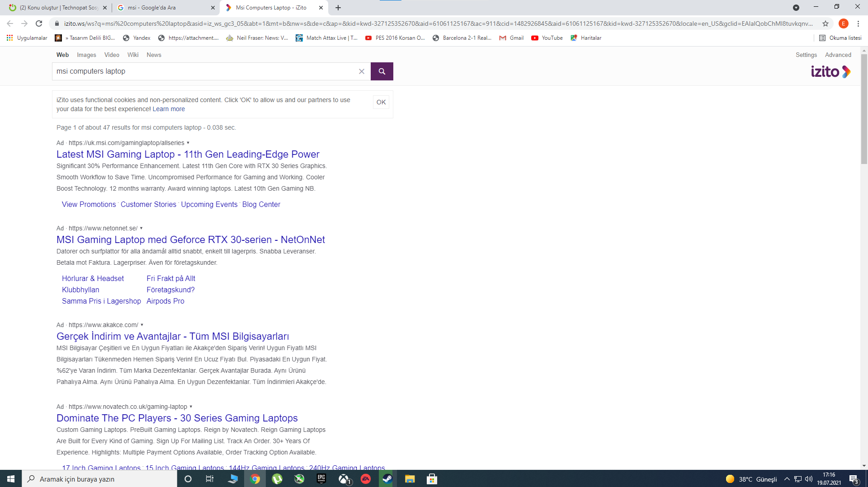Open Settings at the top right
This screenshot has height=487, width=868.
coord(806,55)
